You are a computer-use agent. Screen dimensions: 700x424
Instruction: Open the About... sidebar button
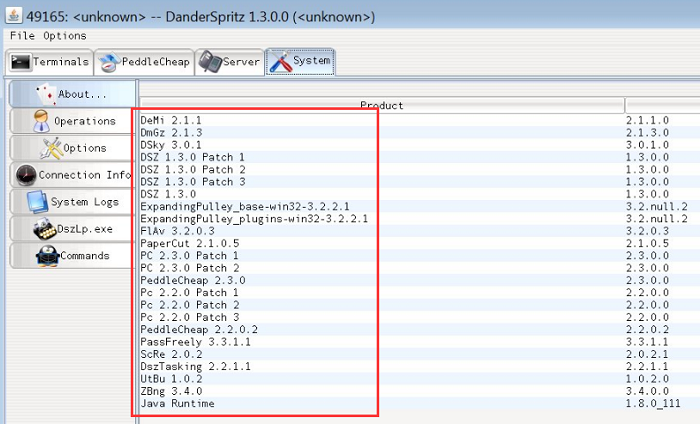click(x=72, y=94)
